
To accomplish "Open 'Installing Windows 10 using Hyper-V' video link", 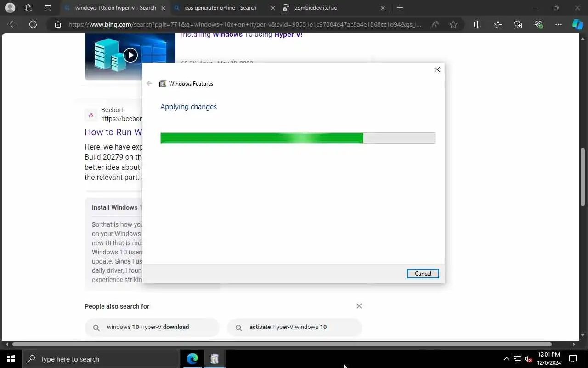I will pos(242,34).
